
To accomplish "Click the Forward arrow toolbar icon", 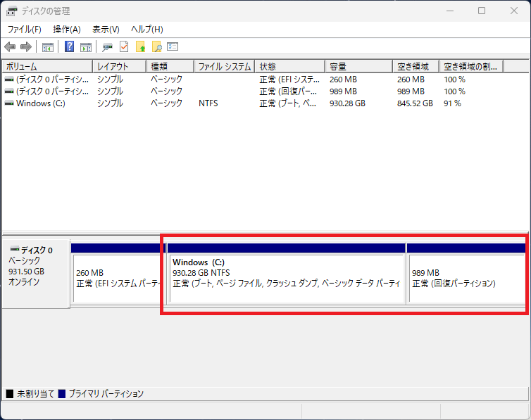I will (26, 47).
